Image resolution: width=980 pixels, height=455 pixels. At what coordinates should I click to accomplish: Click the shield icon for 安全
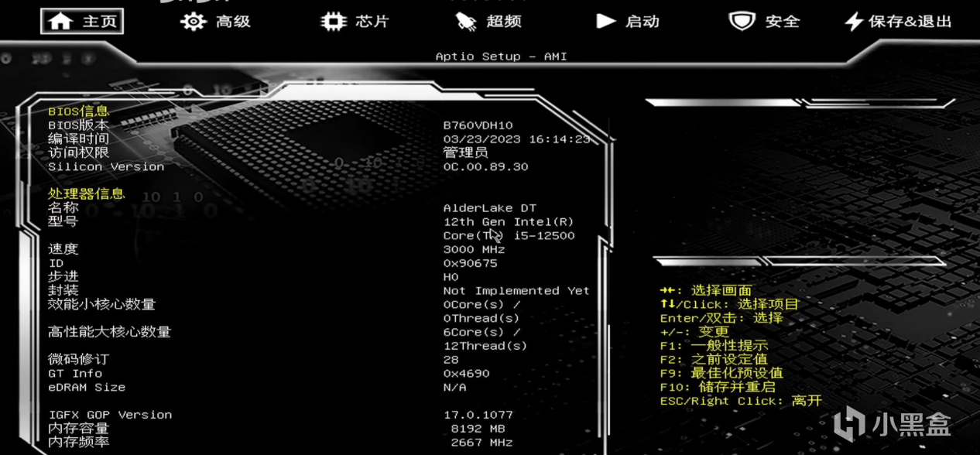point(742,21)
